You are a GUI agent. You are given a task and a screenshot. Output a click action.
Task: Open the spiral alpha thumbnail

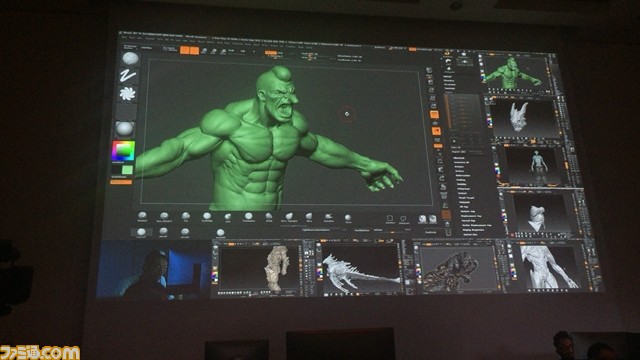point(127,93)
